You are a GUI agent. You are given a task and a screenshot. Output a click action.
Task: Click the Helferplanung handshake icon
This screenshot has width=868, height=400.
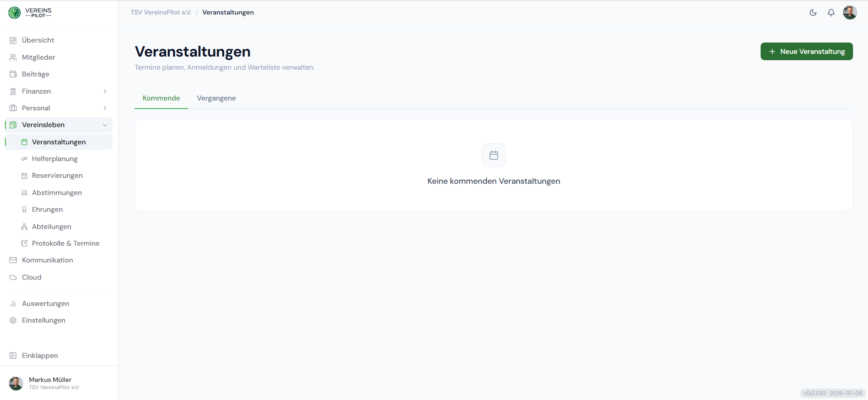(24, 159)
